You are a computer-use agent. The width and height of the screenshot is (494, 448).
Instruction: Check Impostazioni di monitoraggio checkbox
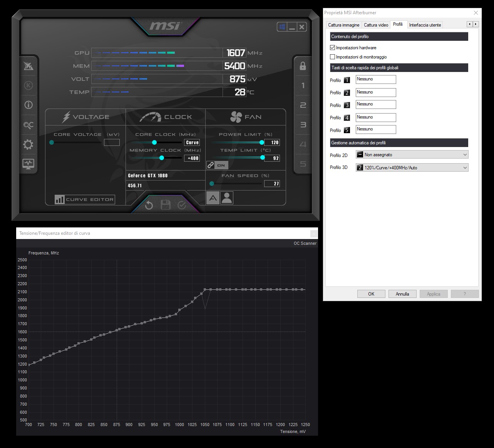(333, 57)
